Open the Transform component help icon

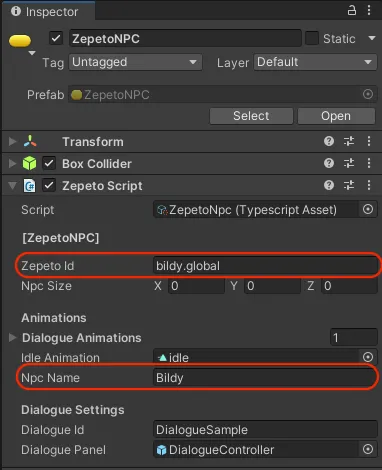click(x=329, y=141)
